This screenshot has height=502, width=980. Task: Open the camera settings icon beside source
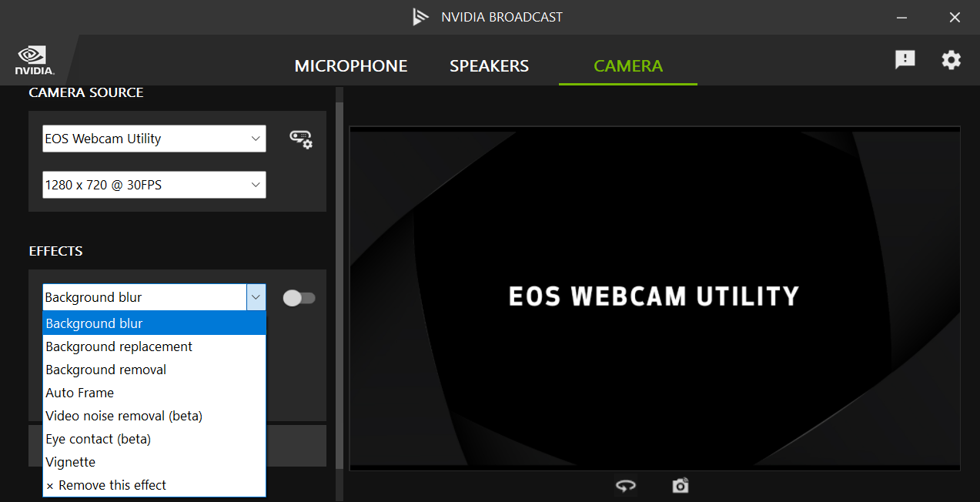(300, 139)
